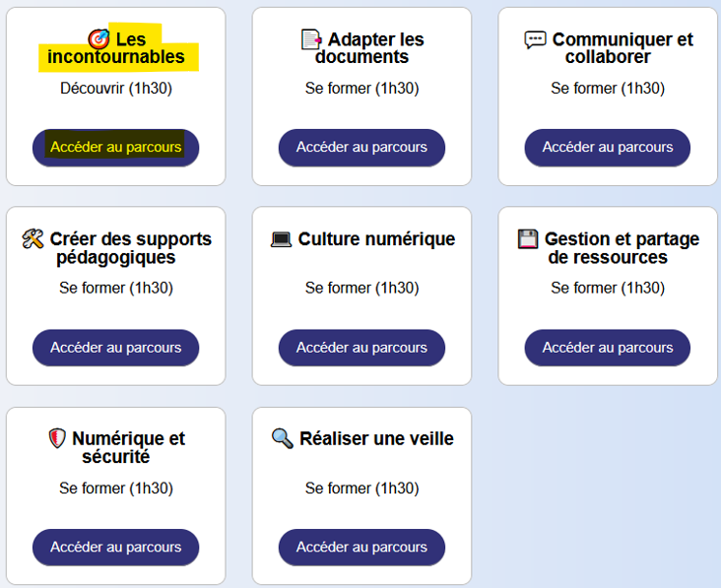
Task: Open parcours for Créer des supports pédagogiques
Action: [116, 348]
